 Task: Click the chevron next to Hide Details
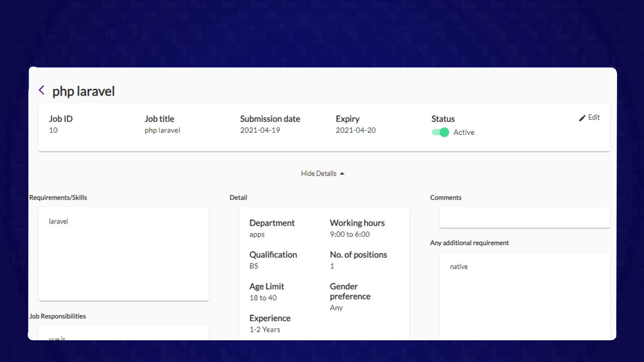coord(342,173)
